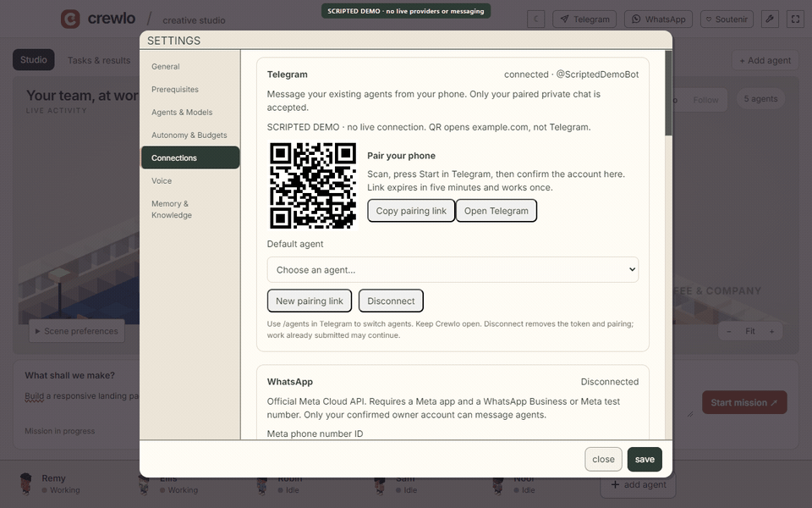
Task: Click the WhatsApp header button
Action: tap(658, 19)
